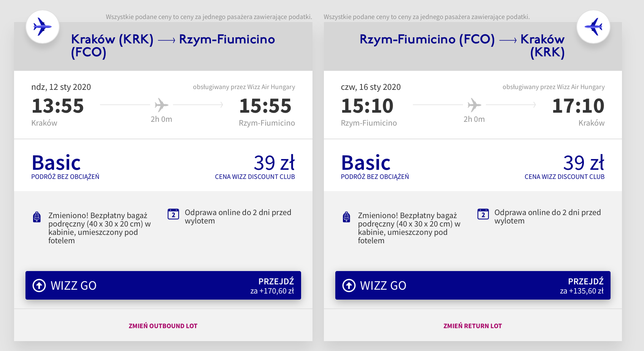Click the return 39 zł price
Screen dimensions: 644x351
click(584, 163)
